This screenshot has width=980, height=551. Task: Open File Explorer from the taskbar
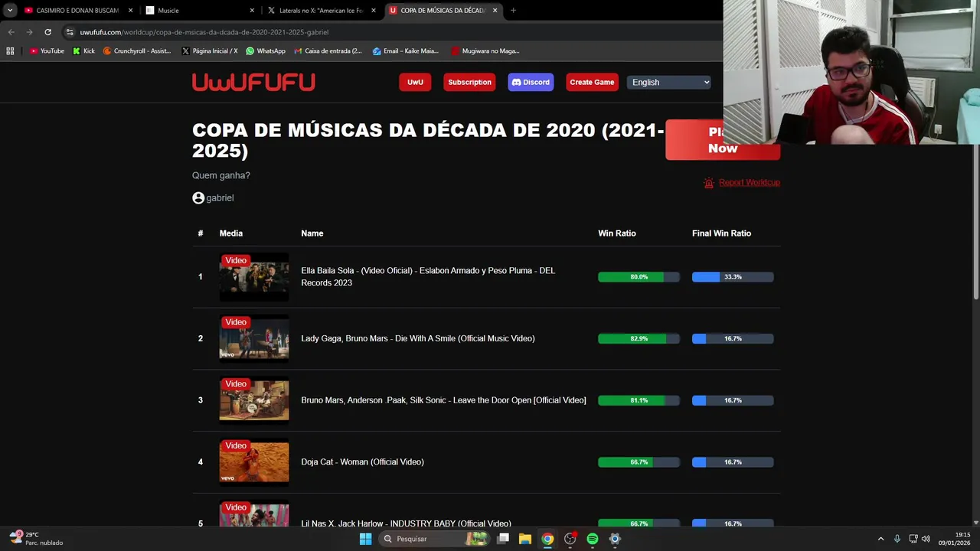tap(525, 539)
